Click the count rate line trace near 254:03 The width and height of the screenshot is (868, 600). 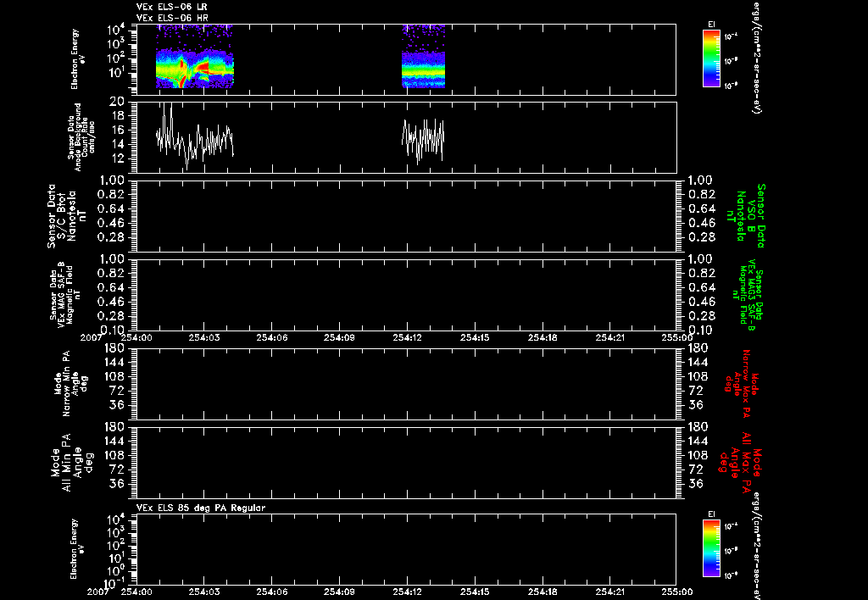tap(195, 138)
